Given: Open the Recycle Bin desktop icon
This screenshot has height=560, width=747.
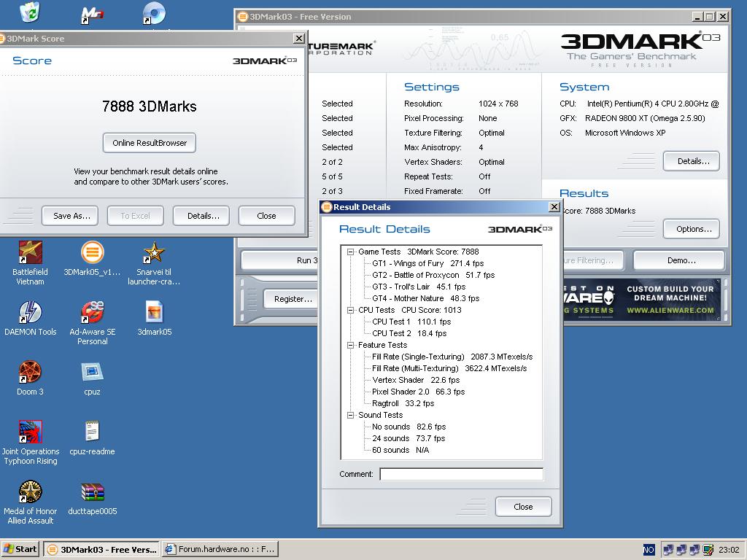Looking at the screenshot, I should pyautogui.click(x=30, y=12).
